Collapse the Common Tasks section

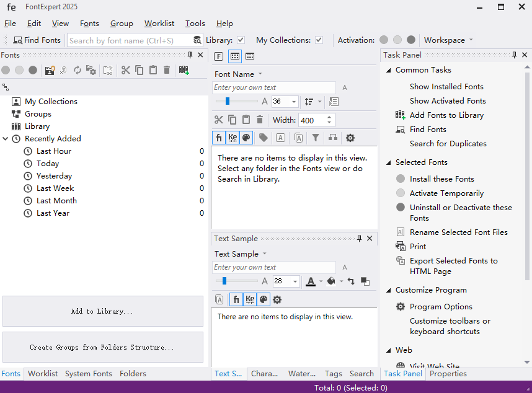tap(389, 70)
